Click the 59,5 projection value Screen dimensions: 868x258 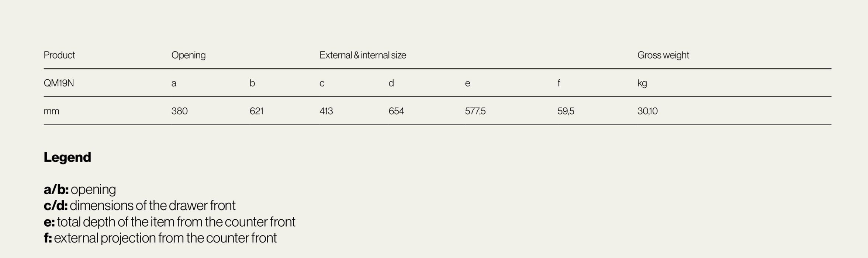pos(566,111)
